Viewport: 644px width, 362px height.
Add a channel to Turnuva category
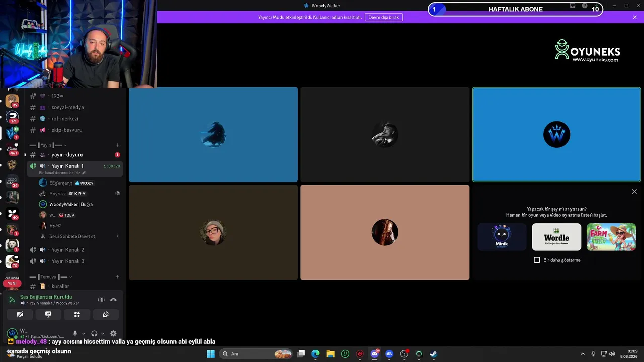pos(117,277)
